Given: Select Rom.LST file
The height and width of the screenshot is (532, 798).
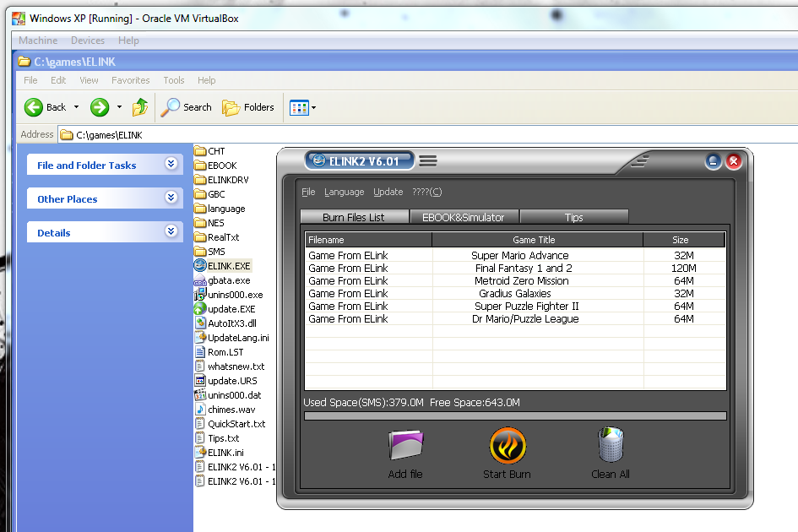Looking at the screenshot, I should click(x=220, y=352).
